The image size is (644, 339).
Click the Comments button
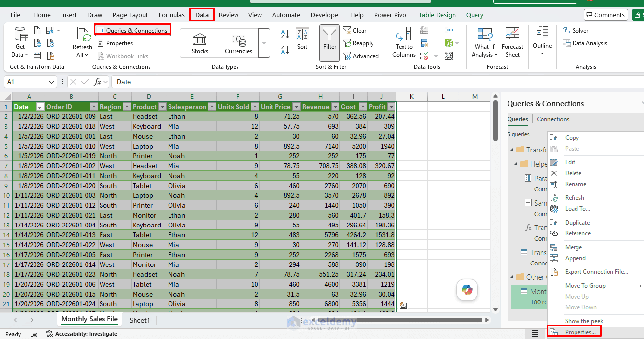[x=606, y=15]
